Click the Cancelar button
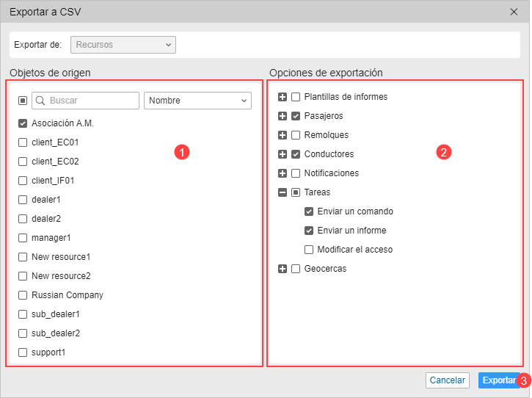The image size is (532, 398). click(x=448, y=380)
